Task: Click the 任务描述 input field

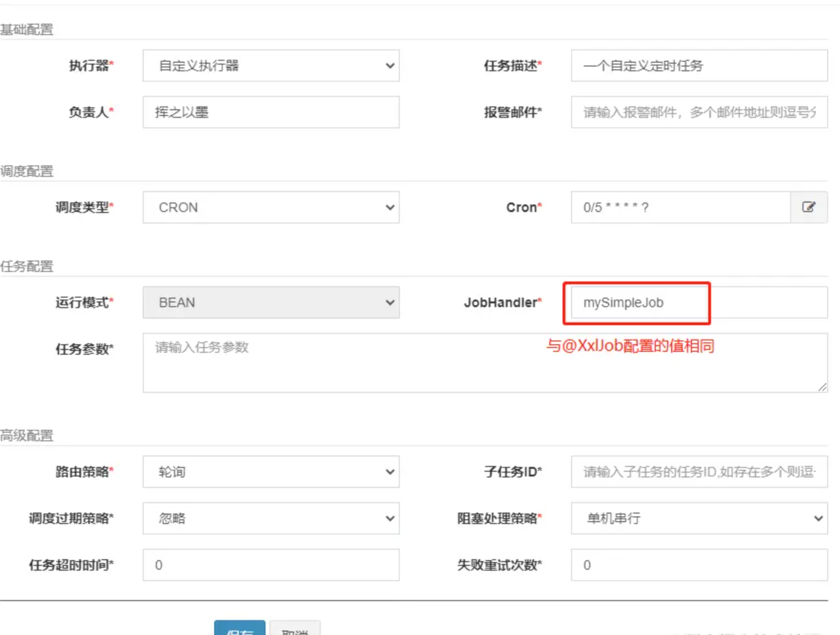Action: (x=699, y=66)
